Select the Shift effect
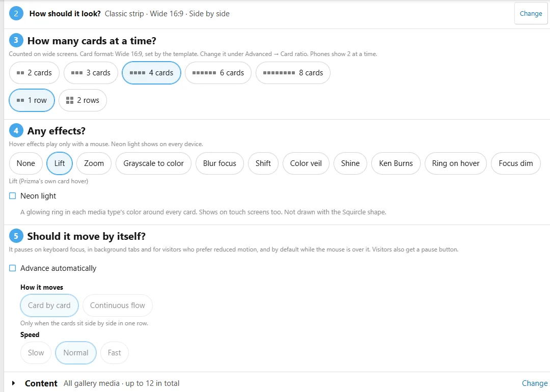Viewport: 550px width, 392px height. (263, 163)
